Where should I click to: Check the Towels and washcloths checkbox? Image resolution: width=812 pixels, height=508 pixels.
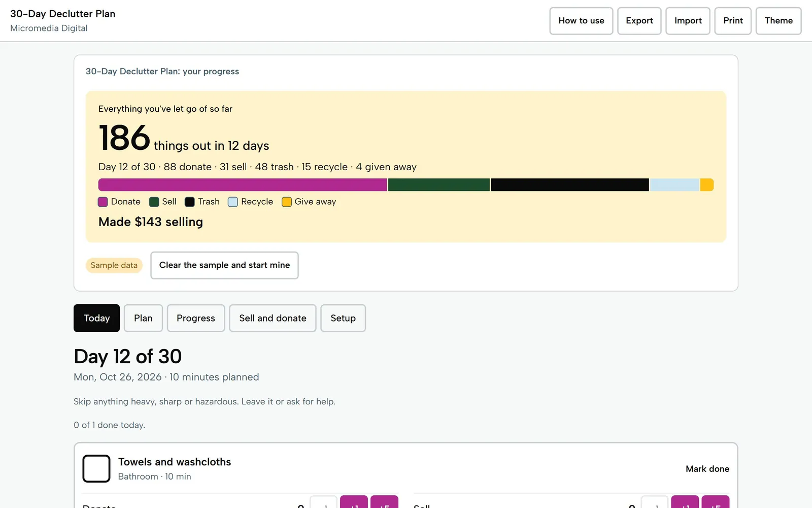tap(96, 468)
